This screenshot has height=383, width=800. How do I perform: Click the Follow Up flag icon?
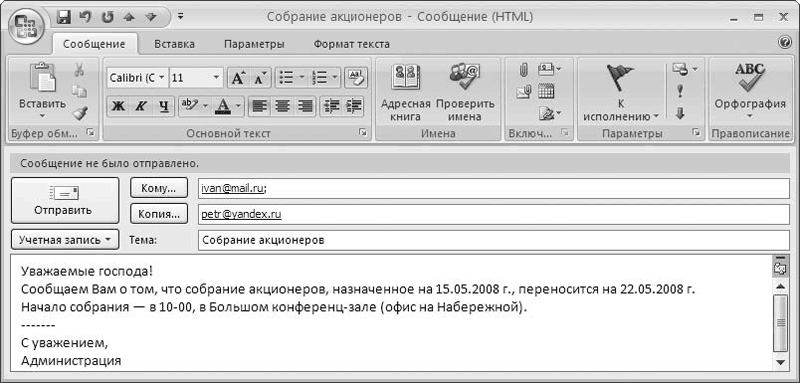[x=619, y=78]
